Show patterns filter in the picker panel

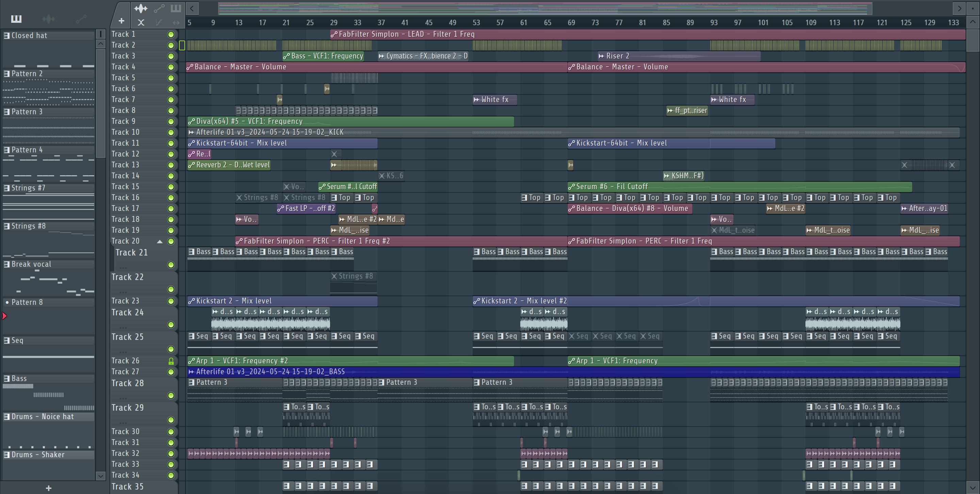[x=16, y=19]
